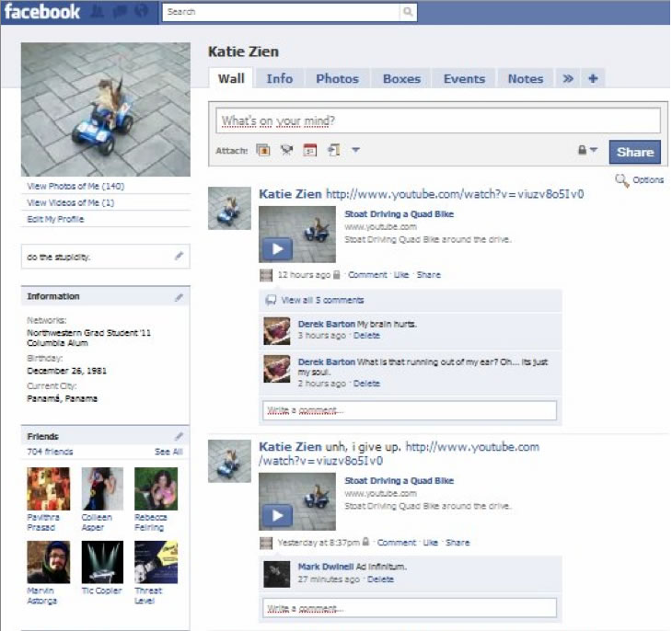Edit the Information box with pencil icon
Viewport: 672px width, 631px height.
click(180, 297)
